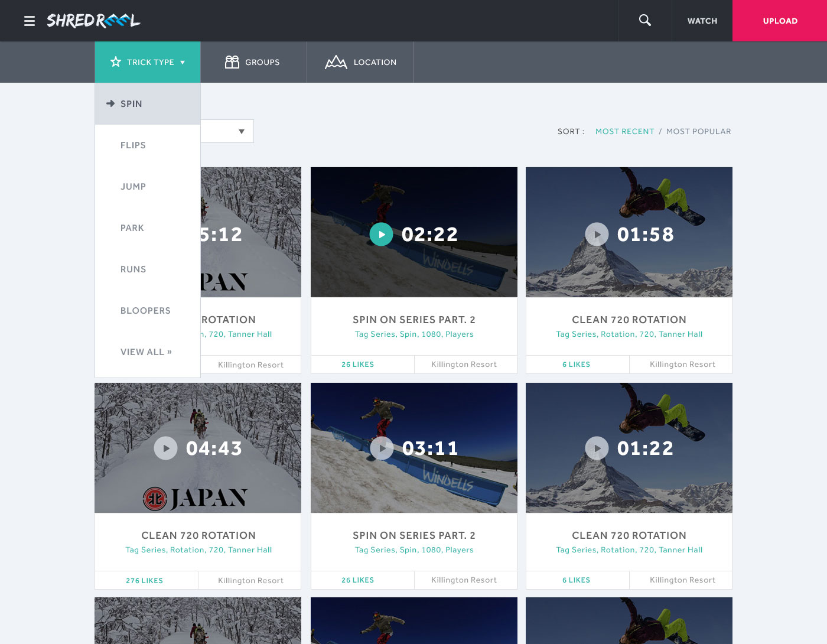Open the dropdown behind the trick menu
Screen dimensions: 827x644
tap(227, 131)
